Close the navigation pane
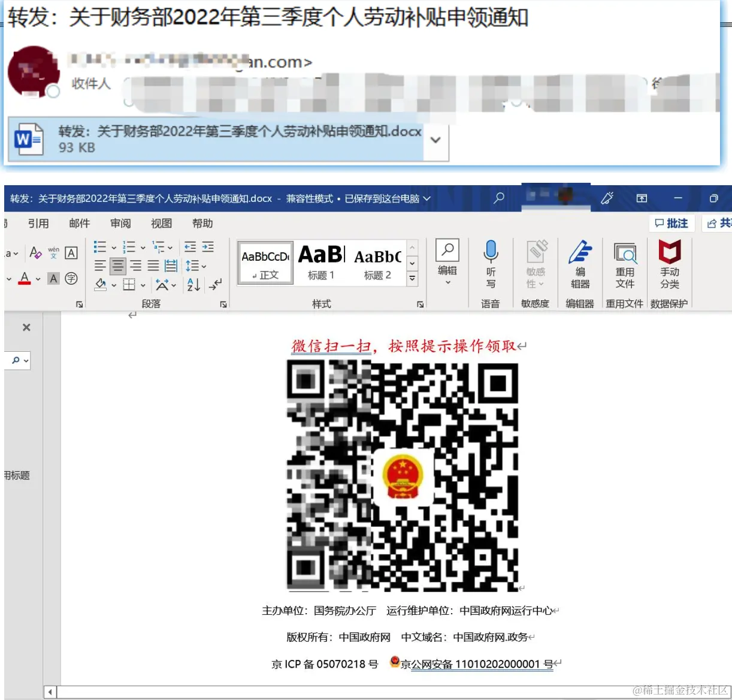 click(26, 327)
